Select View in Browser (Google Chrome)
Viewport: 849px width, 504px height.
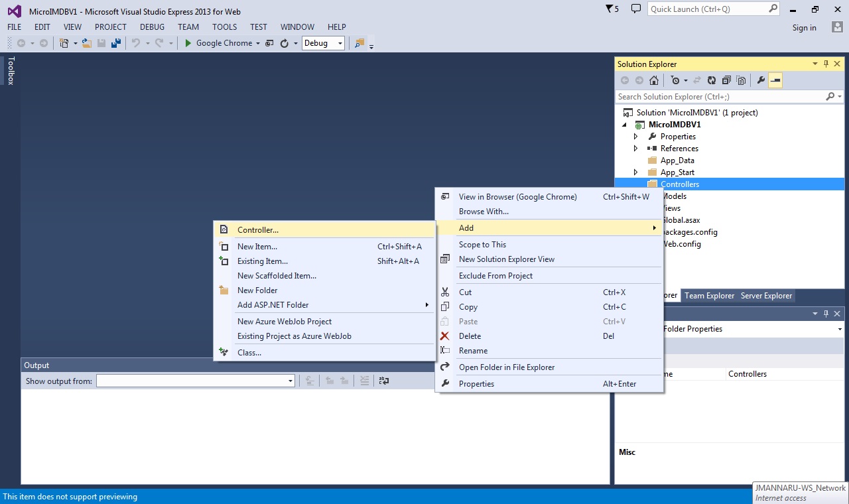[x=549, y=197]
